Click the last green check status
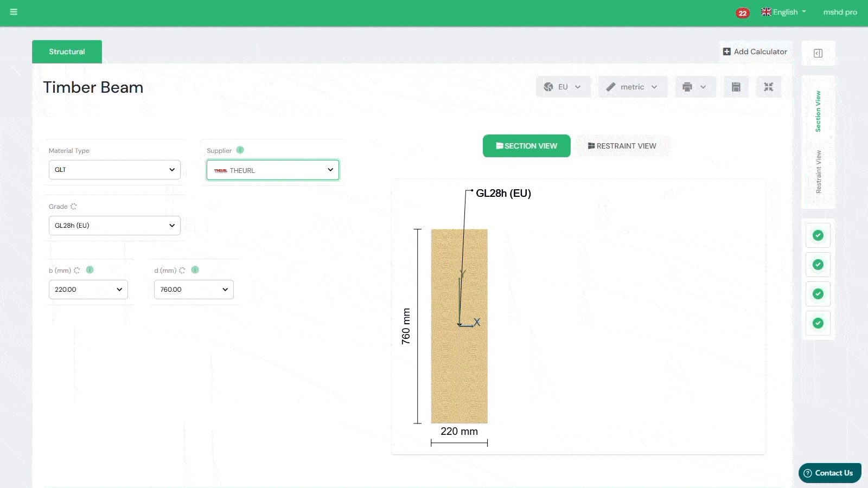The width and height of the screenshot is (868, 488). (x=818, y=323)
